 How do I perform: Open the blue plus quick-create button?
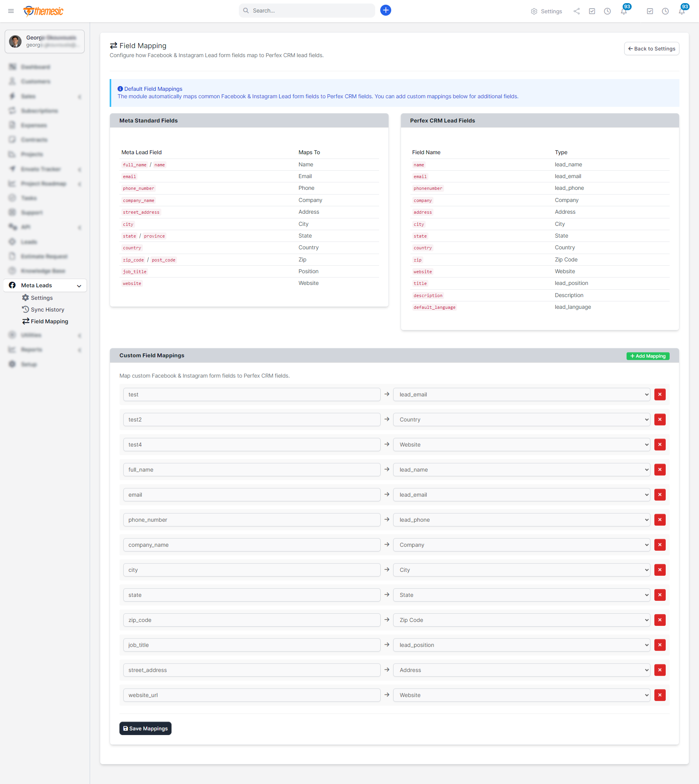(x=386, y=10)
